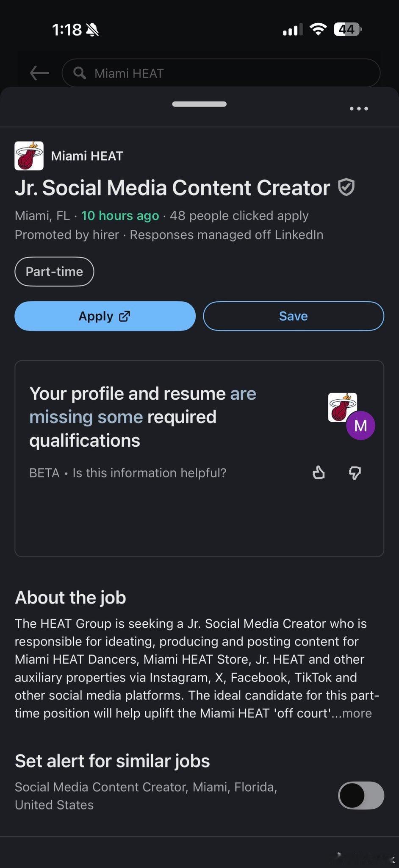Open the Miami HEAT company name link
The image size is (399, 868).
click(87, 156)
